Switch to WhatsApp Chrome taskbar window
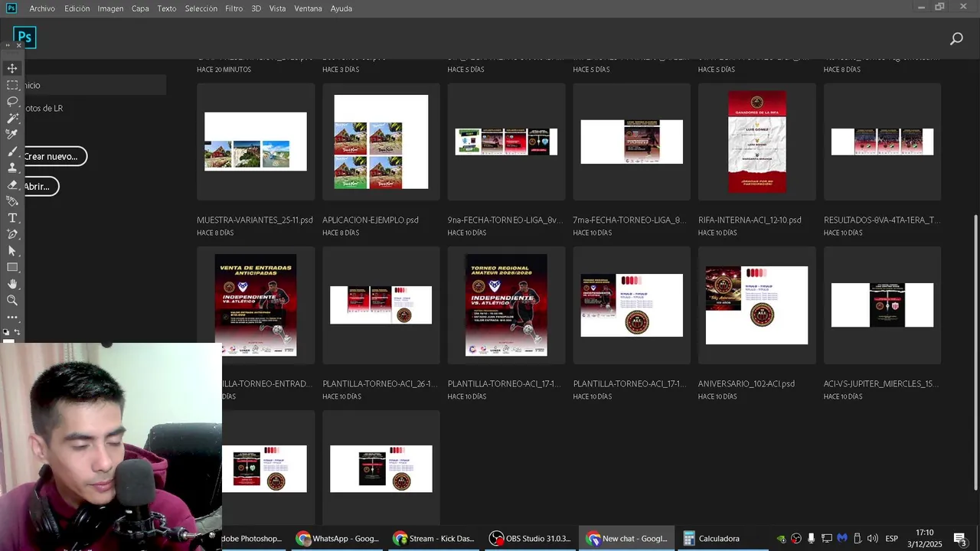This screenshot has height=551, width=980. tap(338, 539)
